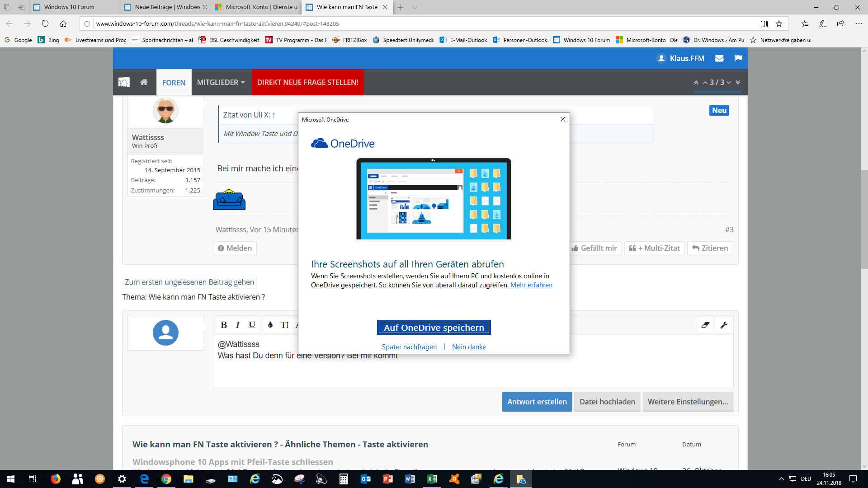Open similar thread Windowsphone 10 Apps mit Pfeil-Taste schliessen
Screen dimensions: 868x488
[232, 462]
